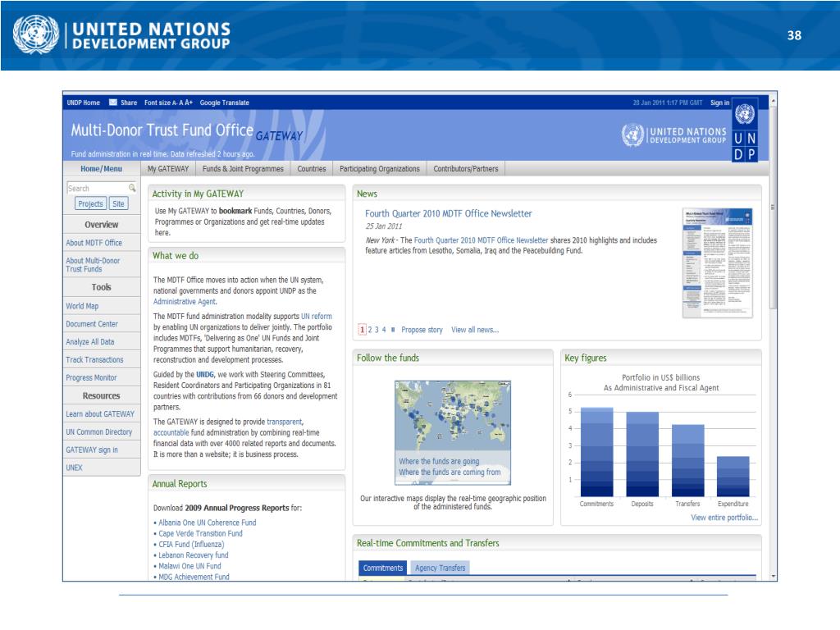Screen dimensions: 840x630
Task: Click View all news
Action: click(x=475, y=330)
